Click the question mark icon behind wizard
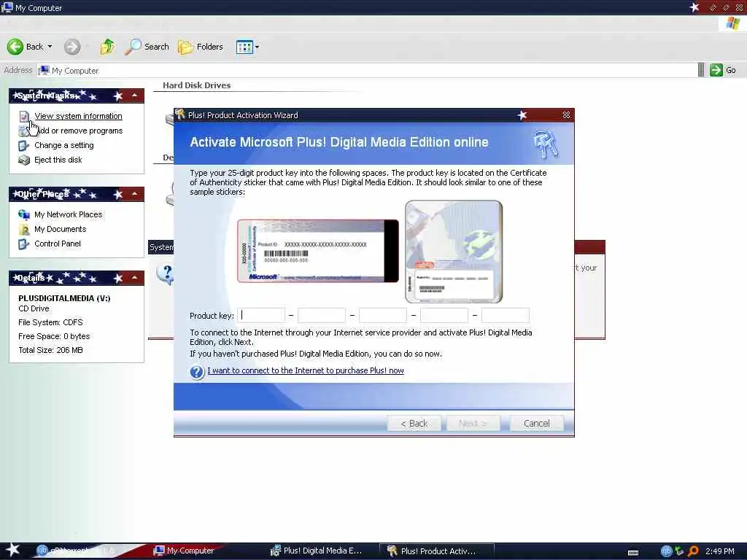The width and height of the screenshot is (747, 560). (x=166, y=274)
